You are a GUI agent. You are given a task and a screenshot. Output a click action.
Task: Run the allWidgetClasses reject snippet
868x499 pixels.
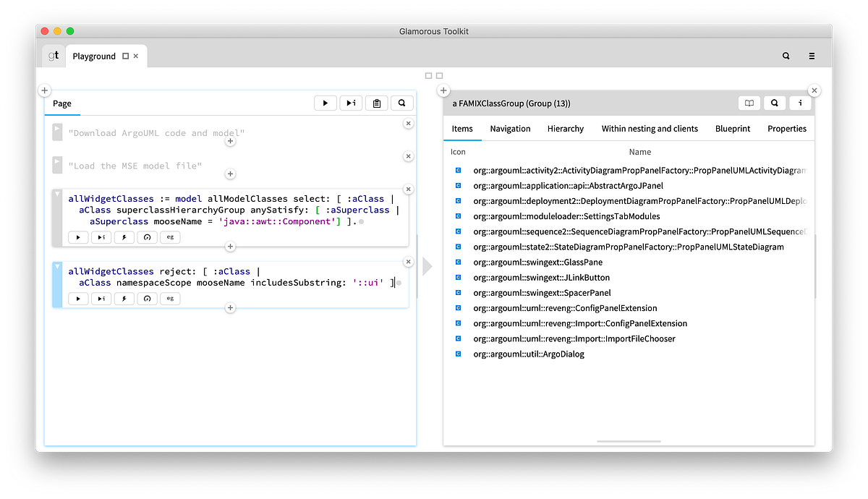[78, 299]
